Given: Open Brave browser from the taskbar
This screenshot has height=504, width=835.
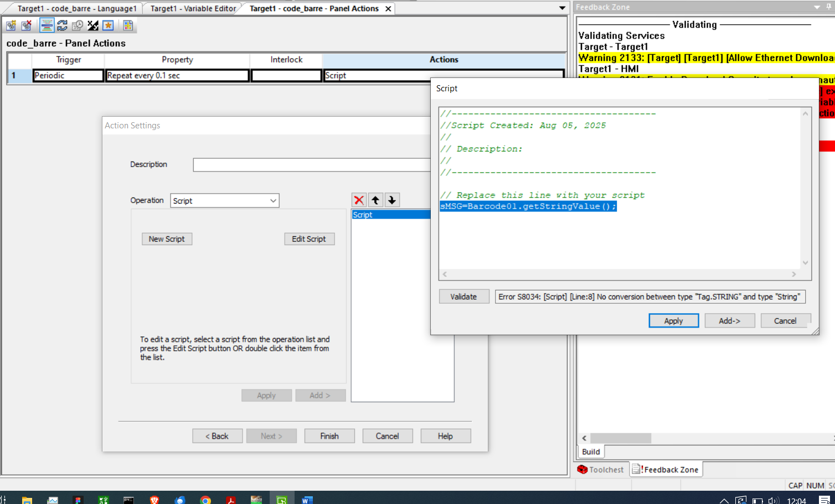Looking at the screenshot, I should coord(154,500).
